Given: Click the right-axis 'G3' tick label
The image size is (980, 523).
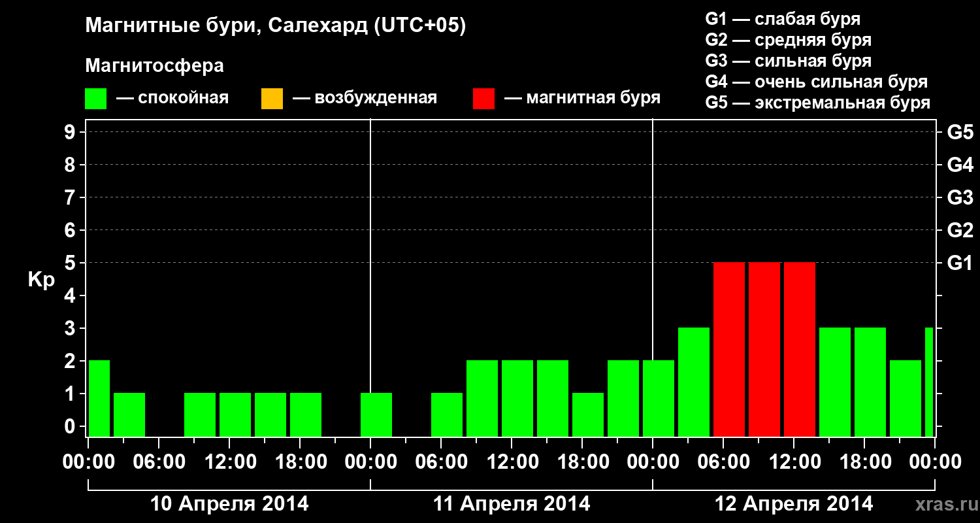Looking at the screenshot, I should (960, 197).
